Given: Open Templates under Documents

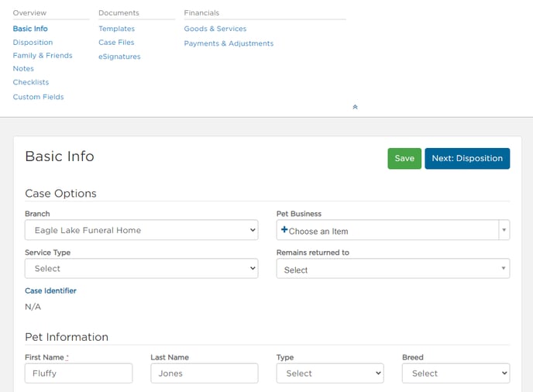Looking at the screenshot, I should [x=116, y=29].
